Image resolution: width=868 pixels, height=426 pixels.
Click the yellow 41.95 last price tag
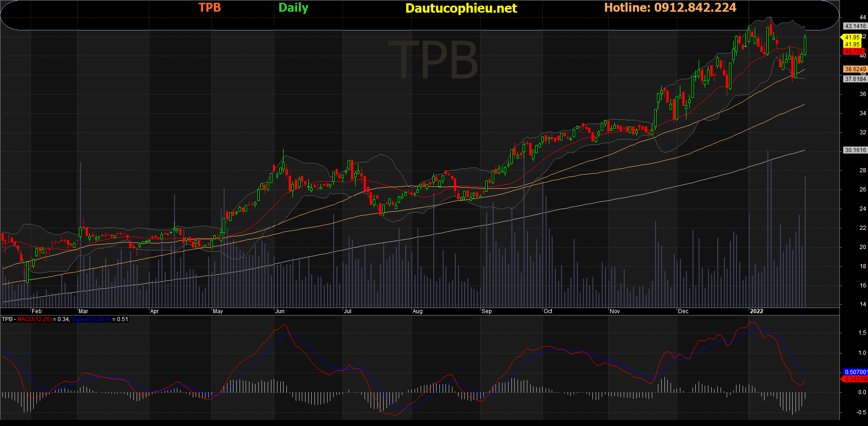click(x=852, y=37)
